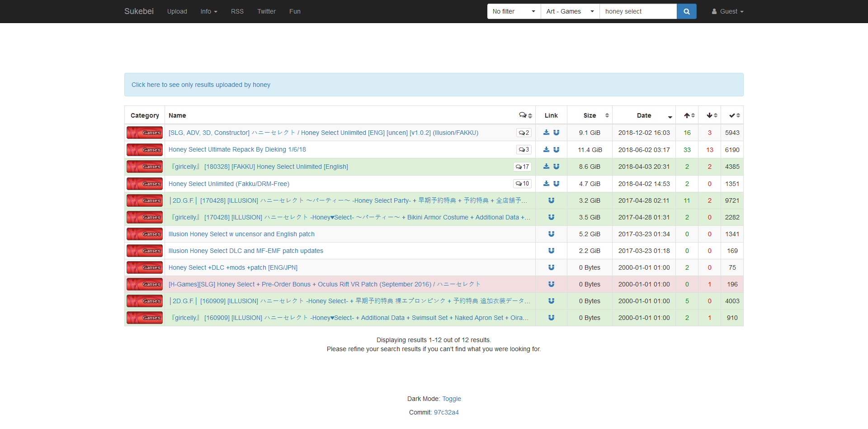The image size is (868, 429).
Task: Open commit 97c32a4 link
Action: coord(446,412)
